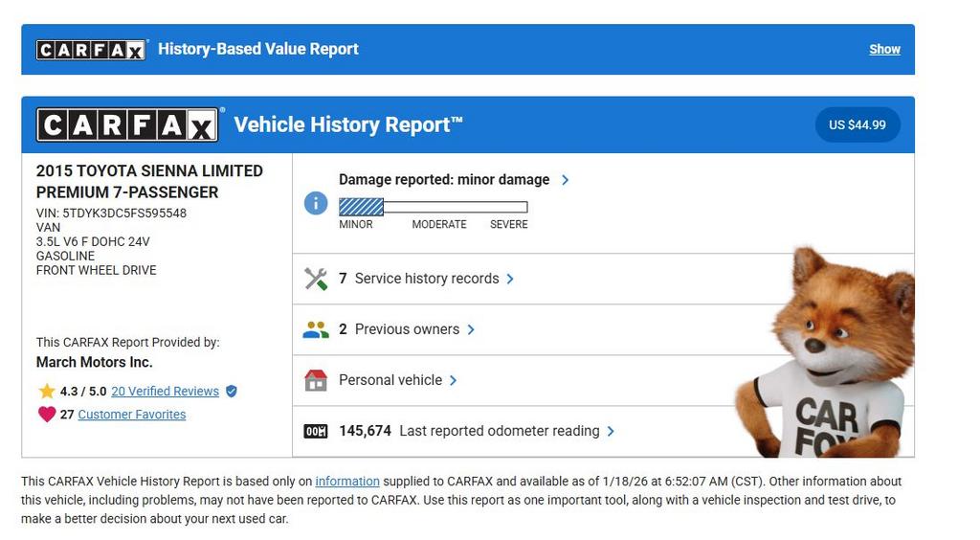Click the personal vehicle house icon
Image resolution: width=980 pixels, height=540 pixels.
316,380
